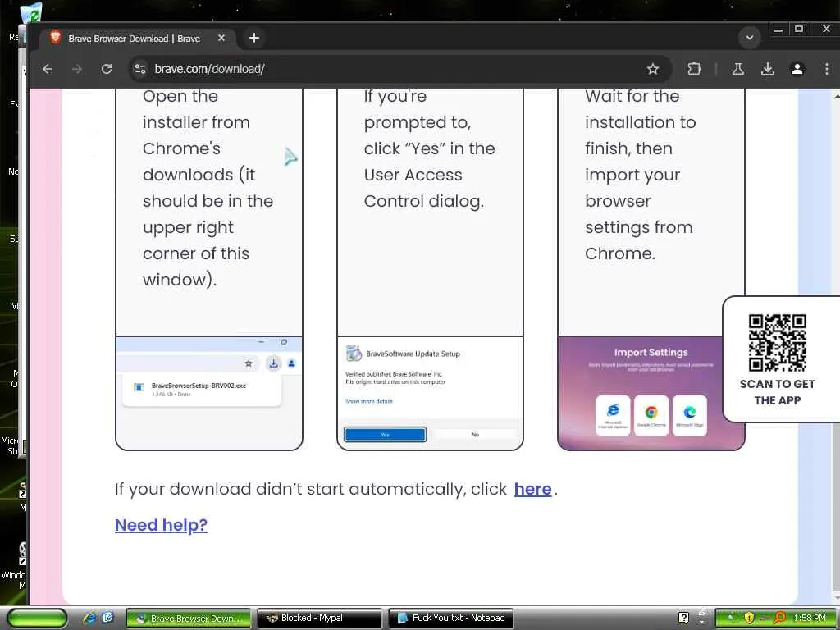The width and height of the screenshot is (840, 630).
Task: Click the help question mark tray icon
Action: tap(683, 619)
